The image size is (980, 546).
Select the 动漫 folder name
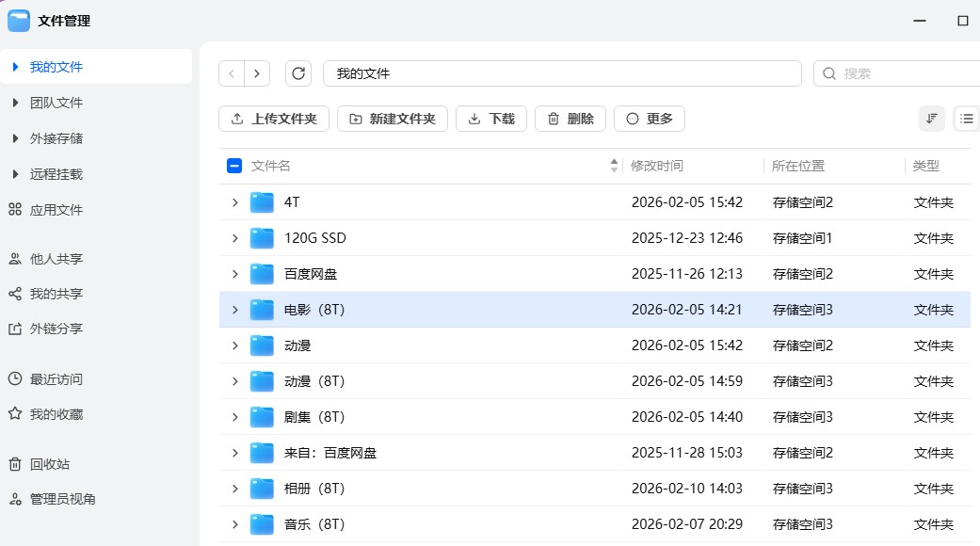tap(297, 345)
